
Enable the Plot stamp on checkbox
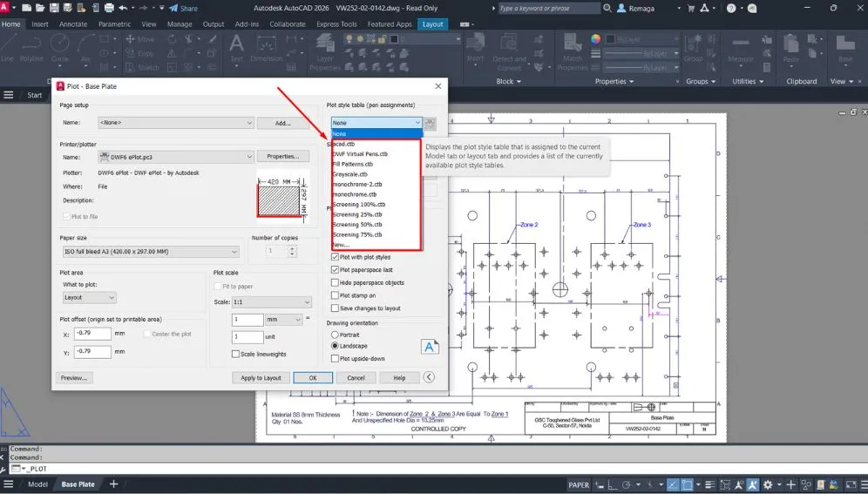pos(335,295)
